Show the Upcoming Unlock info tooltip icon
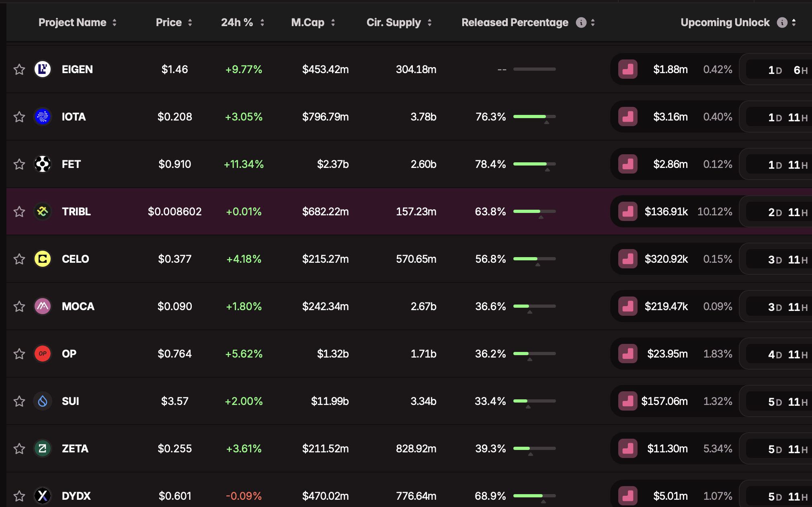 pos(782,22)
